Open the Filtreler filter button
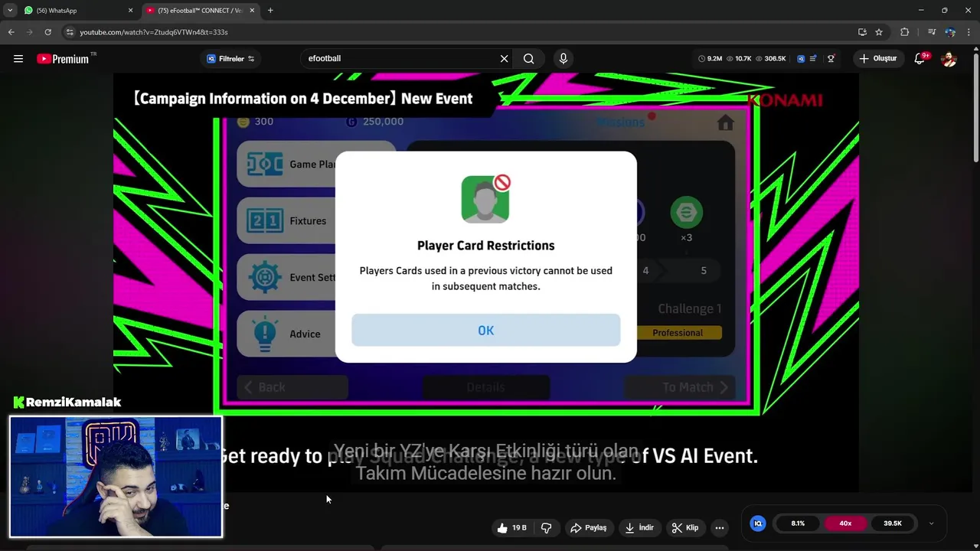 [230, 59]
